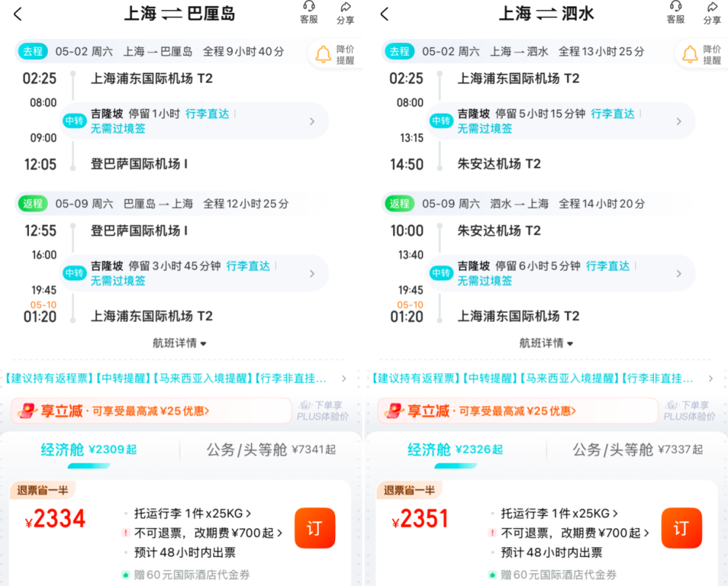
Task: Enable 降价提醒 bell for 巴厘岛 flight
Action: point(335,55)
